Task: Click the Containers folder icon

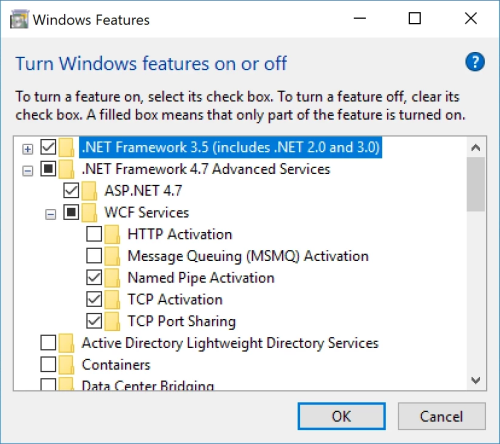Action: point(66,365)
